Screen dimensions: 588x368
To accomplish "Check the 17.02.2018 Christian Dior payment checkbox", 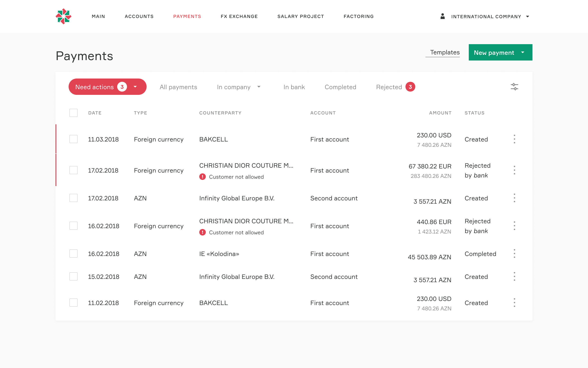I will point(73,170).
